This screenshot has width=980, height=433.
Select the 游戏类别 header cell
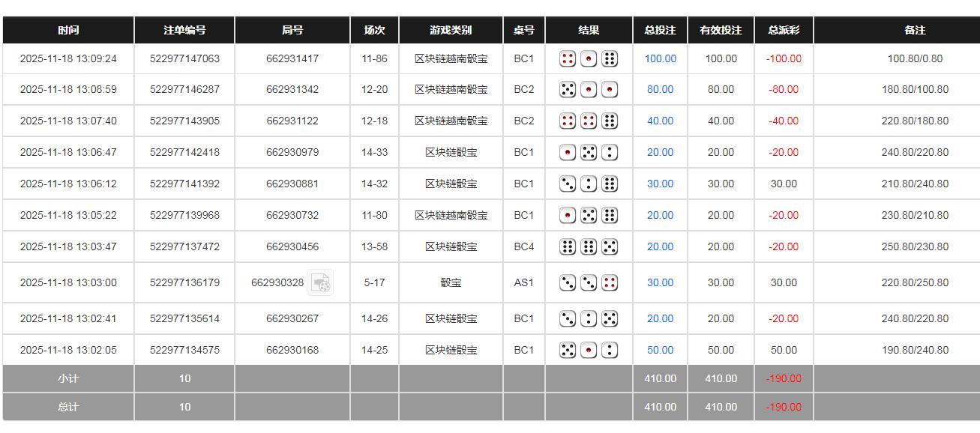(x=451, y=31)
